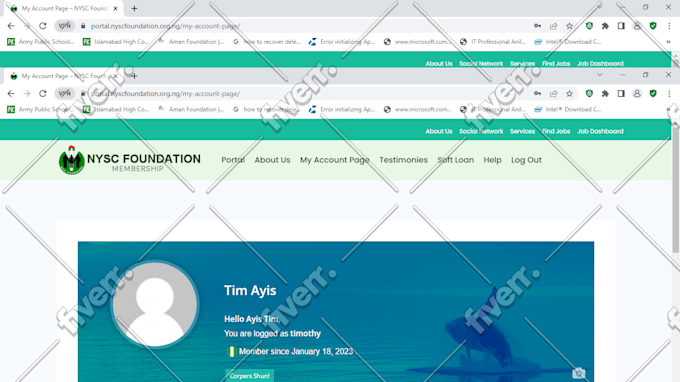
Task: Open Soft Loan in the main navigation
Action: (455, 160)
